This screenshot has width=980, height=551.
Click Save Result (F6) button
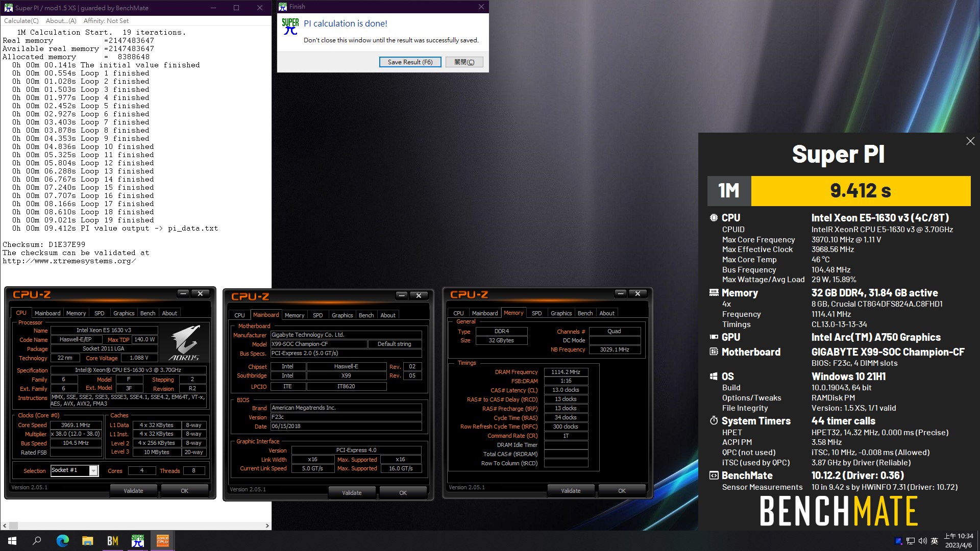(x=410, y=62)
